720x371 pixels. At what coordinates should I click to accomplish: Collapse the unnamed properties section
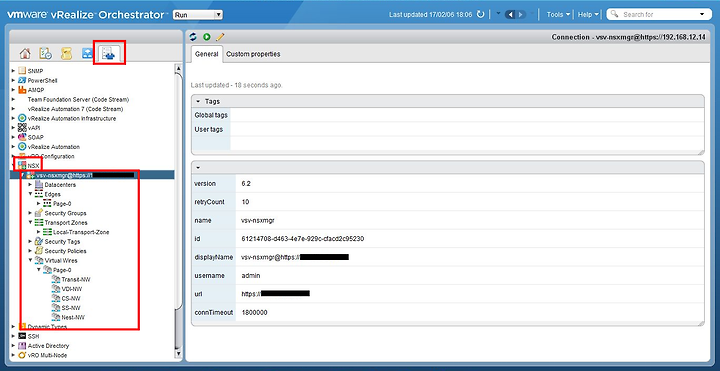198,168
